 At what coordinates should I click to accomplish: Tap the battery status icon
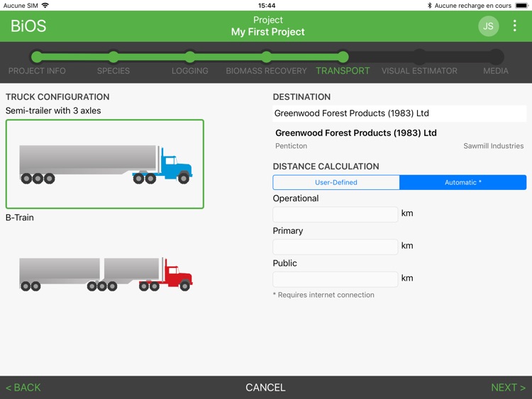[522, 6]
